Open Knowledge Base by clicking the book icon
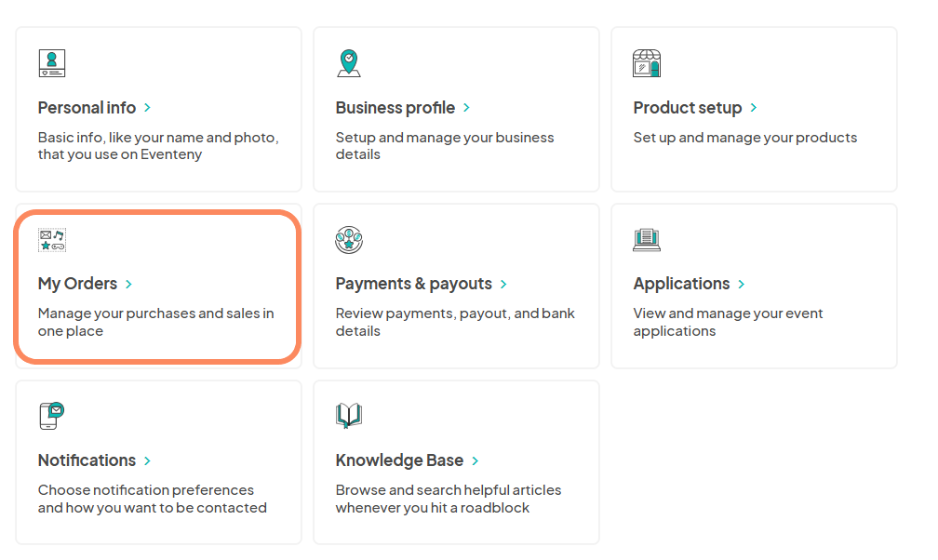 coord(348,415)
